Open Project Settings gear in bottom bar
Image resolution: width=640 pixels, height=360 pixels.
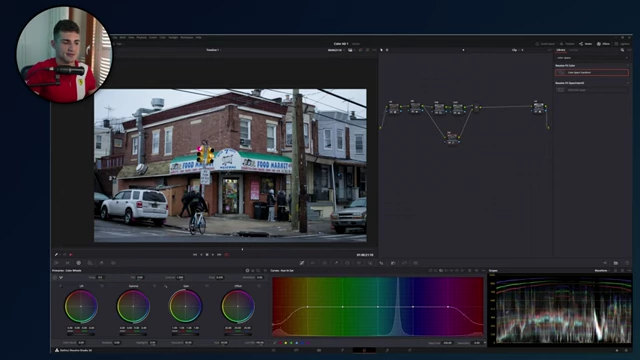point(627,350)
